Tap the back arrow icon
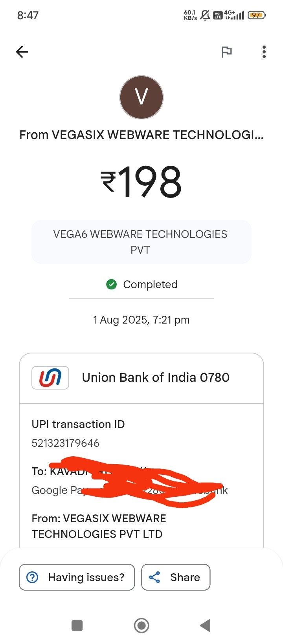This screenshot has height=644, width=283. tap(22, 52)
